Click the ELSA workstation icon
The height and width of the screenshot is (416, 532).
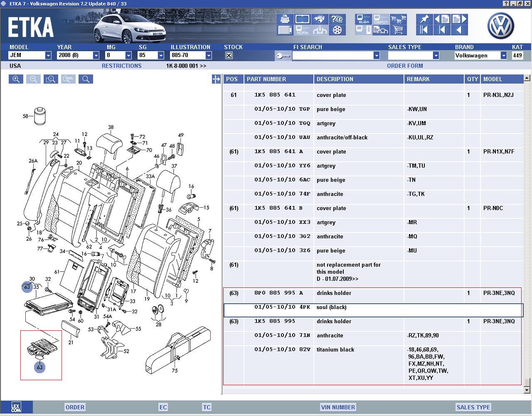(363, 19)
